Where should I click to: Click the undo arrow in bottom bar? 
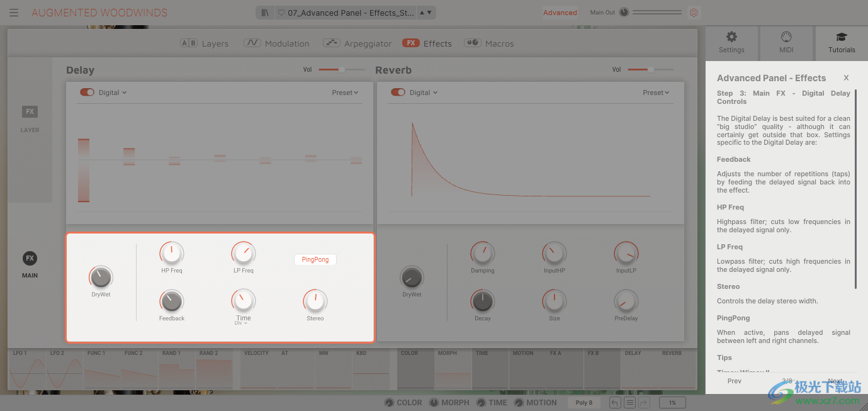coord(615,403)
